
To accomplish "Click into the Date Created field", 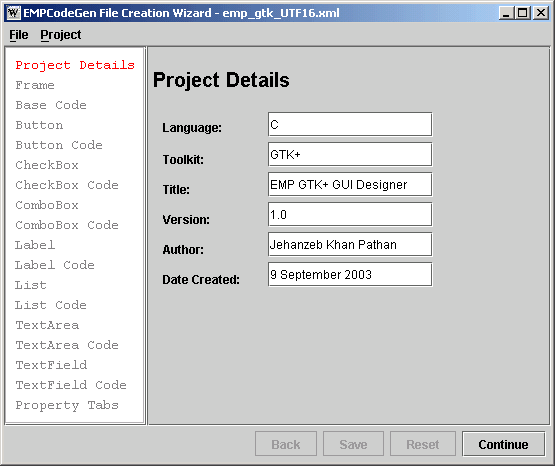I will 350,275.
